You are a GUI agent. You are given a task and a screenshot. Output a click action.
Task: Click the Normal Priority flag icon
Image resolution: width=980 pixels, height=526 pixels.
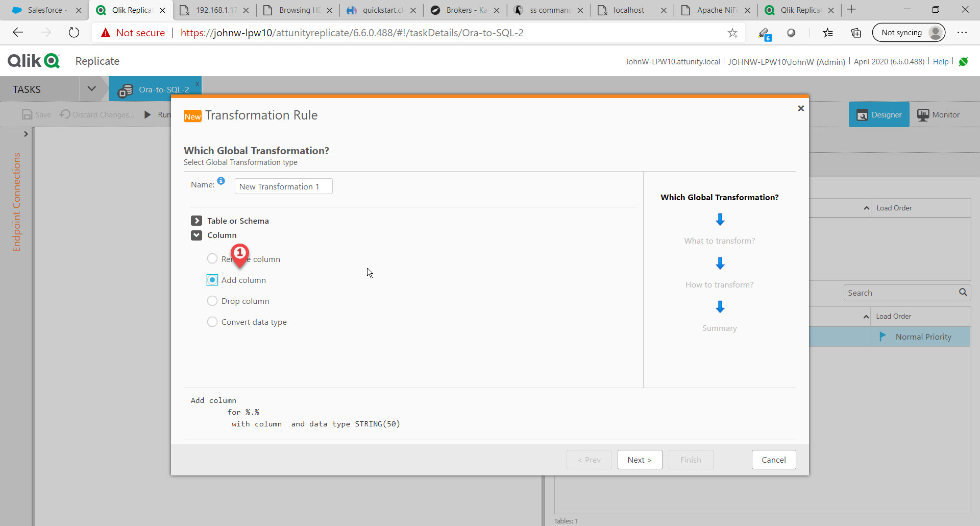click(x=884, y=337)
